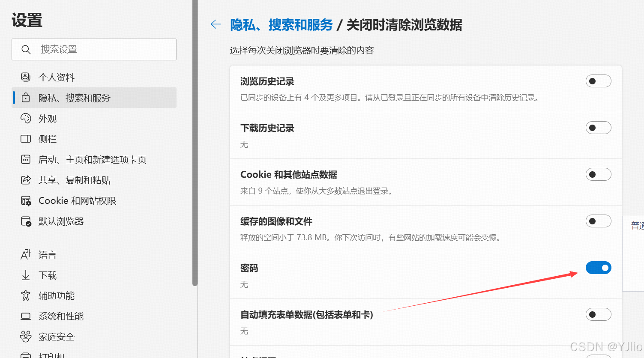Open the 外观 settings page

pos(94,118)
